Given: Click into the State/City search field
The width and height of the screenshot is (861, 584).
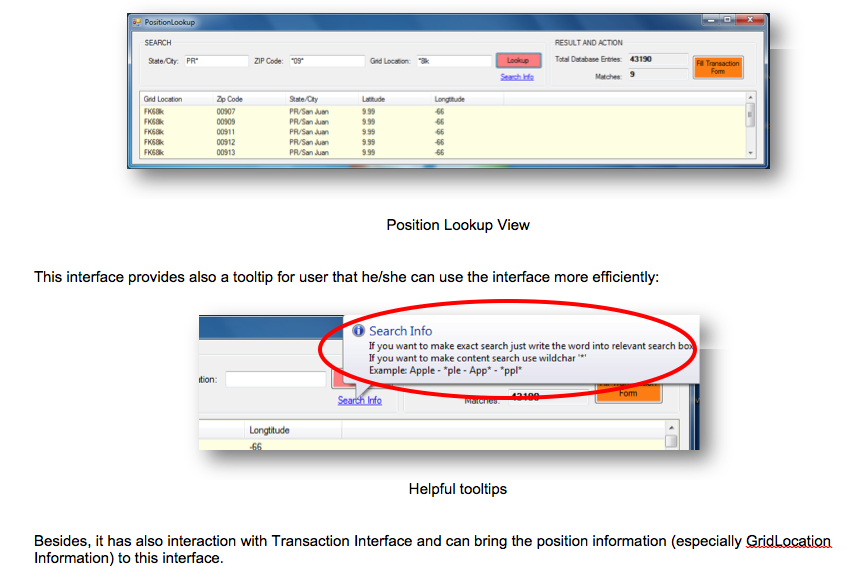Looking at the screenshot, I should coord(215,61).
